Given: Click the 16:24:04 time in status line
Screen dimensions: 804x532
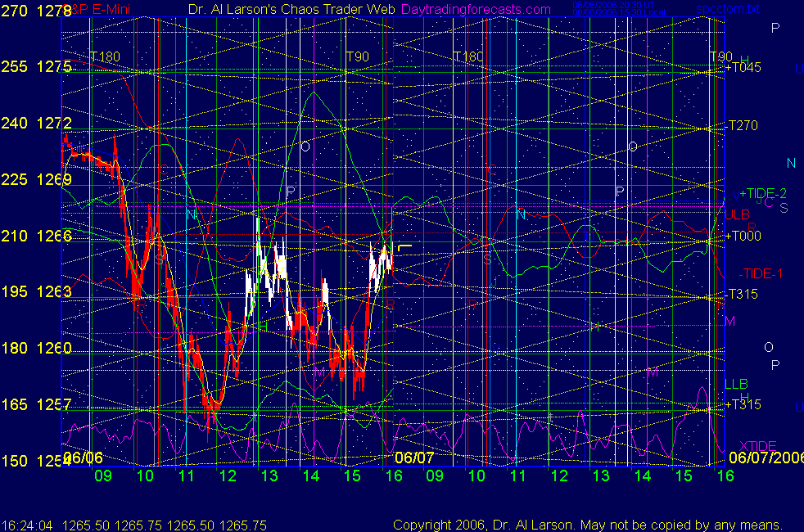Looking at the screenshot, I should tap(27, 525).
